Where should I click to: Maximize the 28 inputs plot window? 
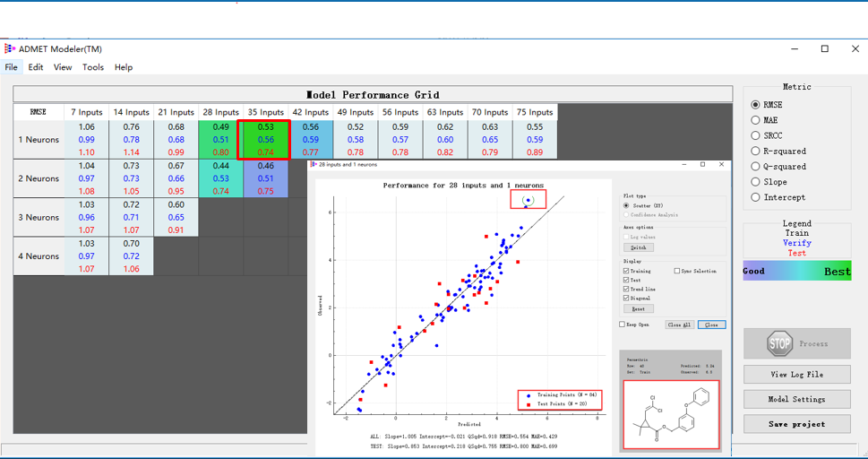[x=702, y=165]
